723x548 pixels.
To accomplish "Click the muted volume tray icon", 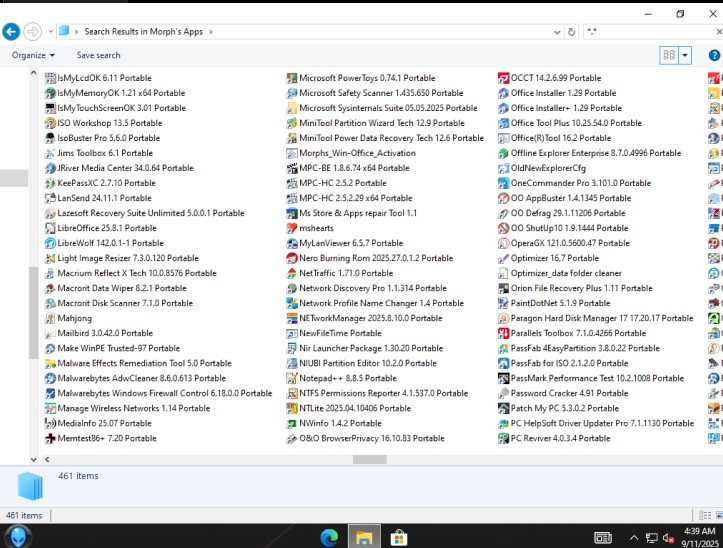I will click(x=668, y=538).
